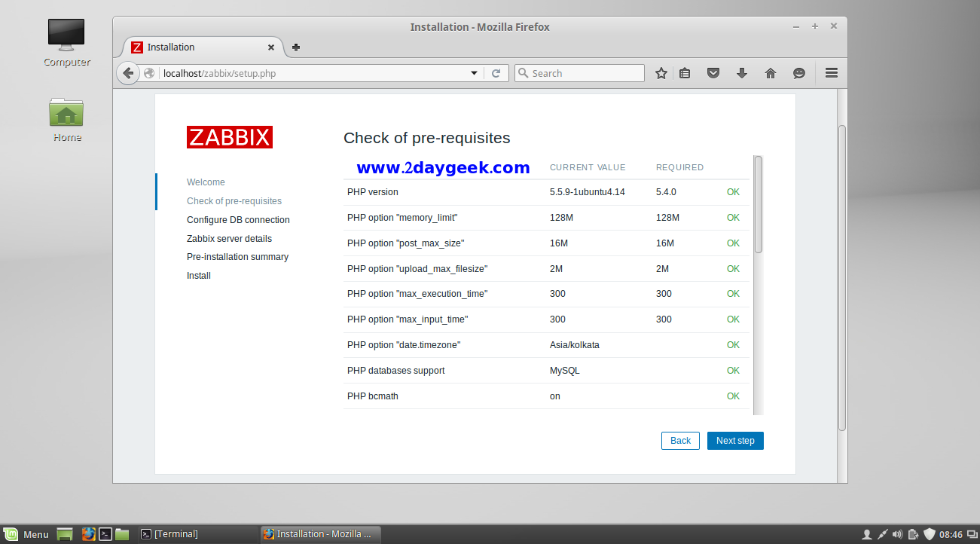Click the localhost/zabbix/setup.php address field

[x=313, y=73]
